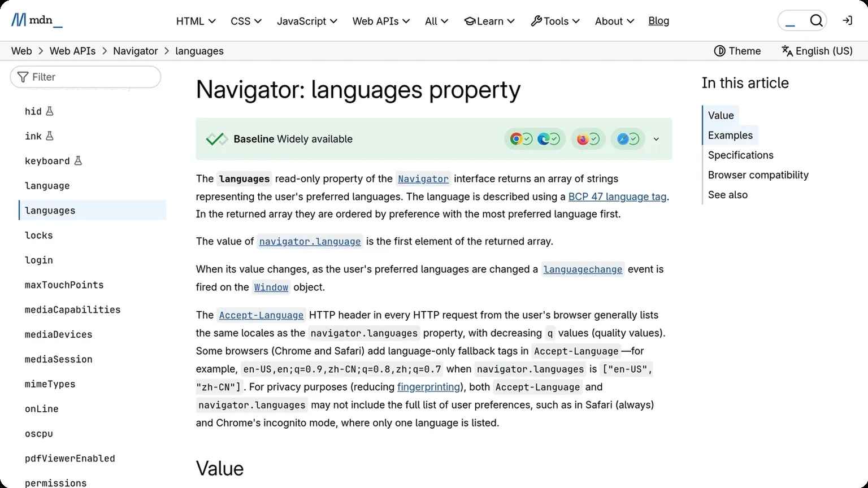Open the English (US) language switcher
The height and width of the screenshot is (488, 868).
click(816, 51)
